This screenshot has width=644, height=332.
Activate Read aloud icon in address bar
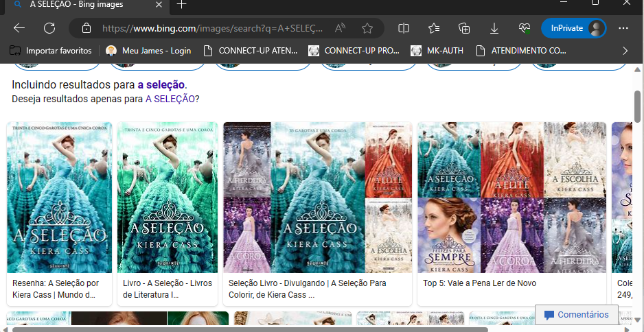340,28
